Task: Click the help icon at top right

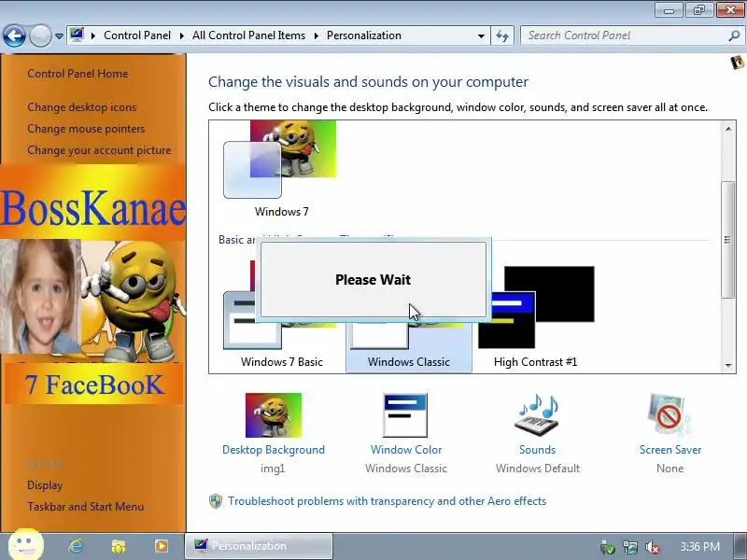Action: pyautogui.click(x=737, y=63)
